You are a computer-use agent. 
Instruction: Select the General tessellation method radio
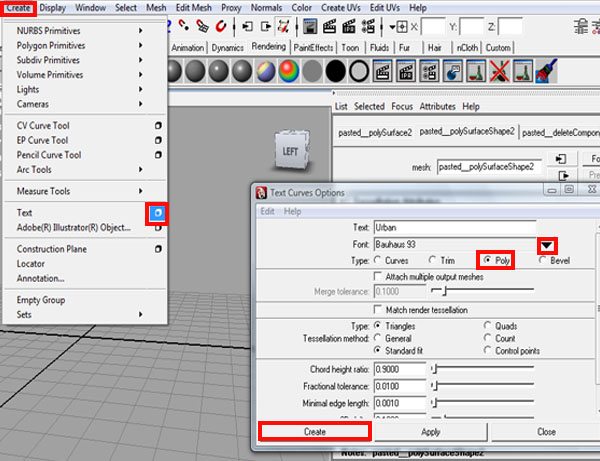[x=378, y=338]
